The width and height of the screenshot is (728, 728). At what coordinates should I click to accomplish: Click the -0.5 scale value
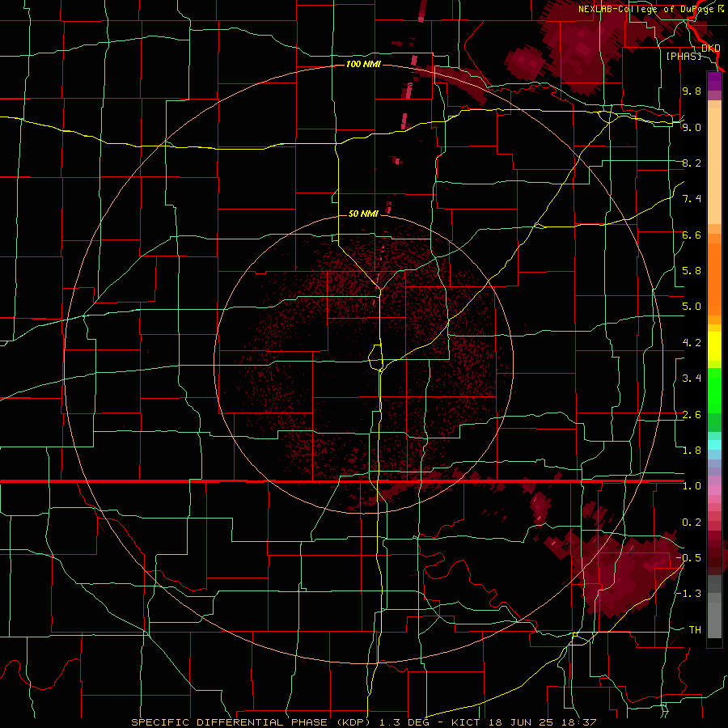pyautogui.click(x=688, y=558)
